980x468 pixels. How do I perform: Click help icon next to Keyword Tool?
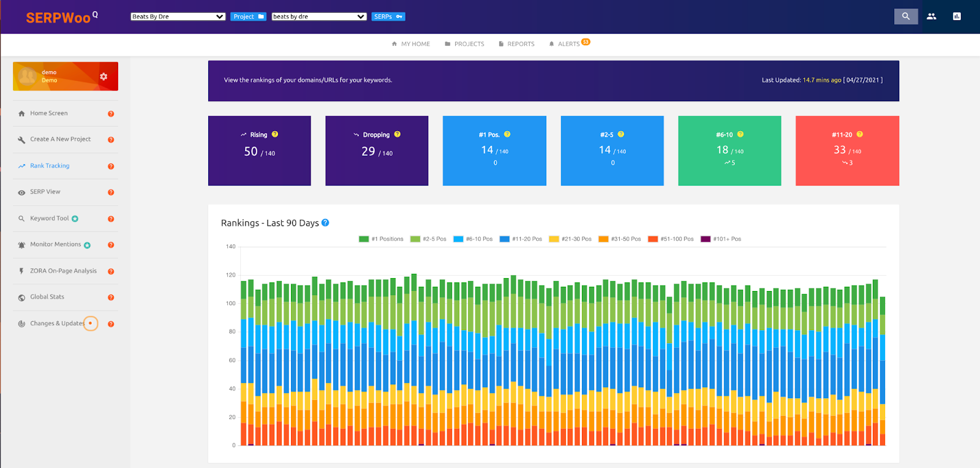click(x=111, y=219)
